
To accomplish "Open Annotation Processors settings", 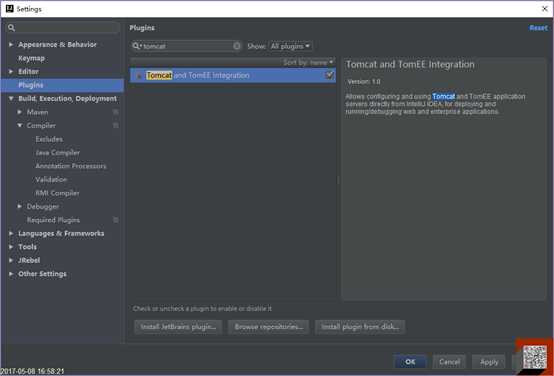I will (x=71, y=166).
